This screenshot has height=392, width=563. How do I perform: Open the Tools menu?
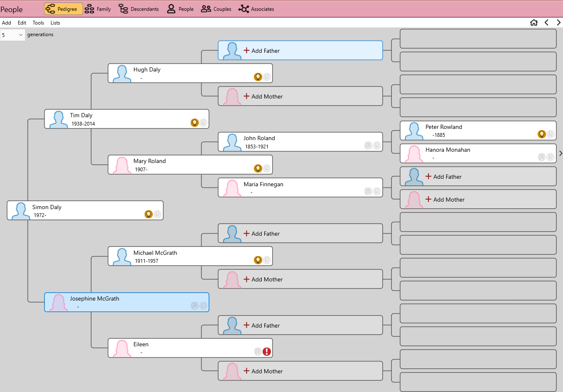pos(38,23)
